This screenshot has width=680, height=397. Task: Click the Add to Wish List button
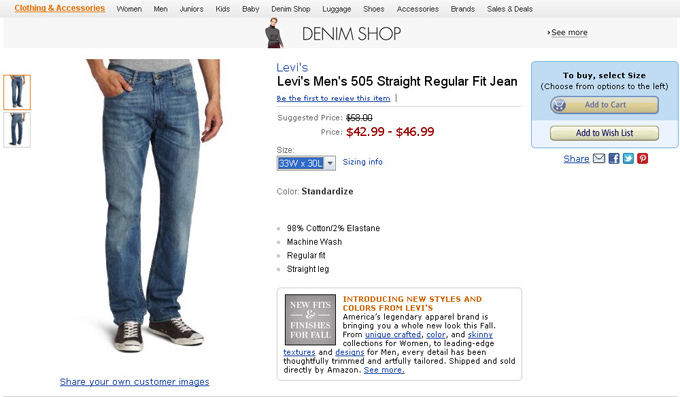(x=604, y=133)
